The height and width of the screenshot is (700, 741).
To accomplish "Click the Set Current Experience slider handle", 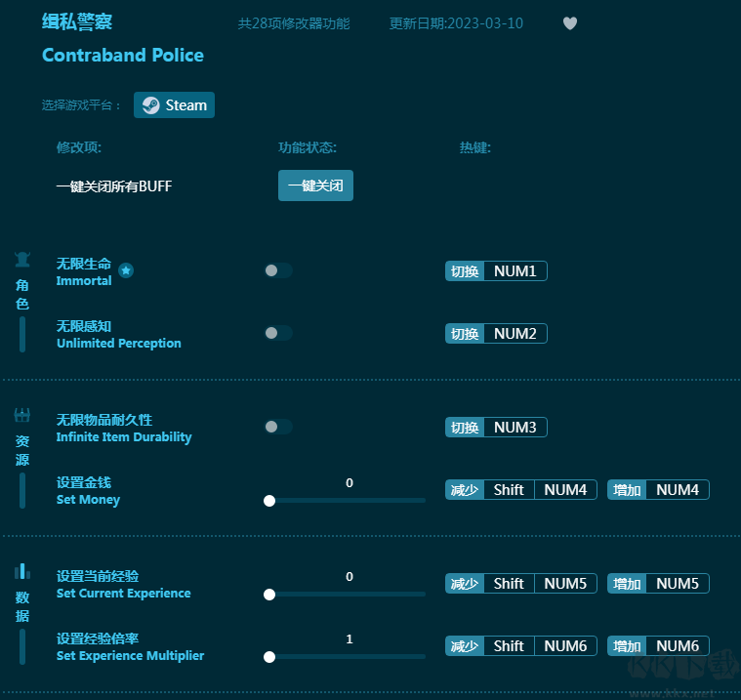I will click(x=269, y=595).
